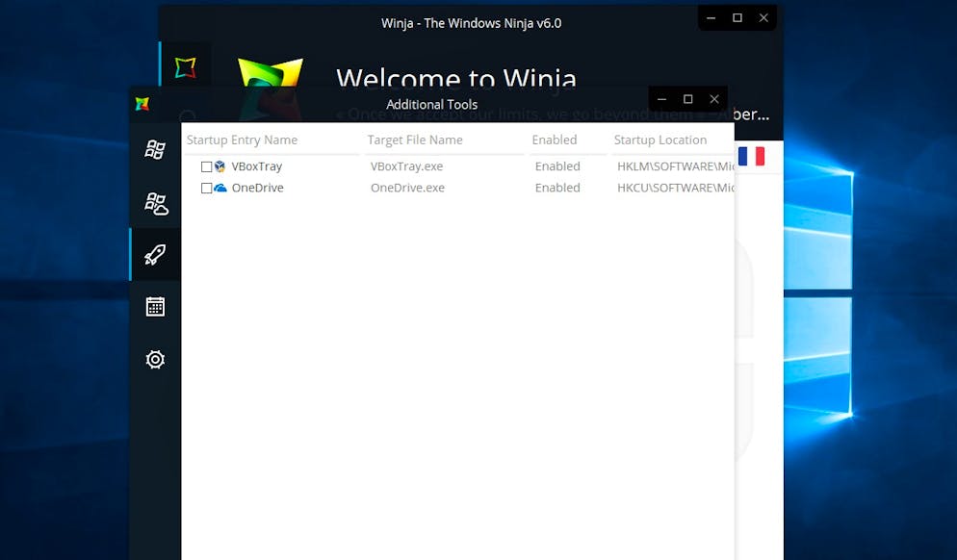Select the OneDrive entry name

pos(258,188)
